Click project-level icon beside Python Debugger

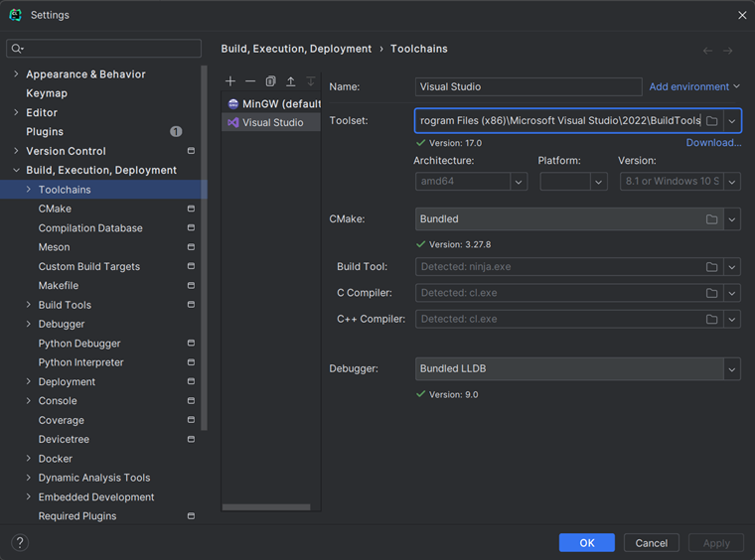[x=191, y=343]
